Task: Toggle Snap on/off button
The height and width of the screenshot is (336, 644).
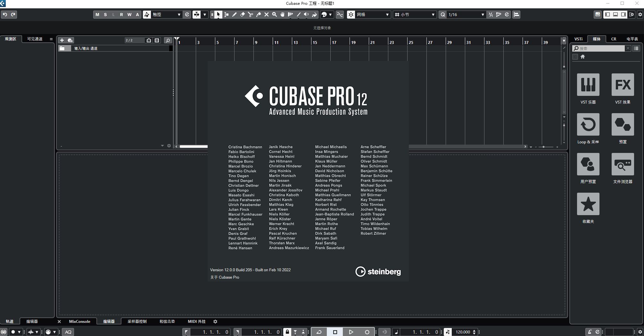Action: point(351,14)
